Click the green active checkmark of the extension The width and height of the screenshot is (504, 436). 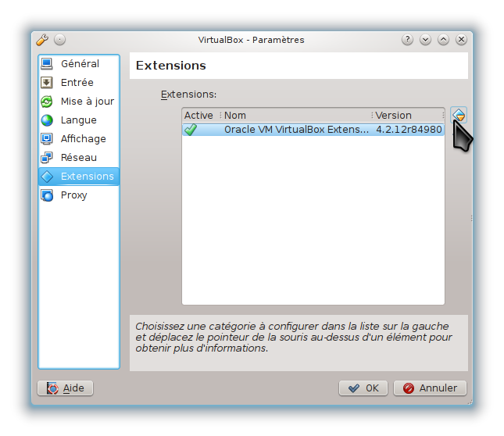click(x=191, y=130)
